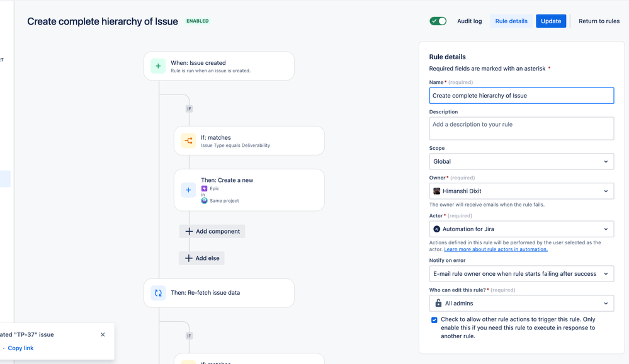Click the upper IF branch label

click(x=189, y=109)
